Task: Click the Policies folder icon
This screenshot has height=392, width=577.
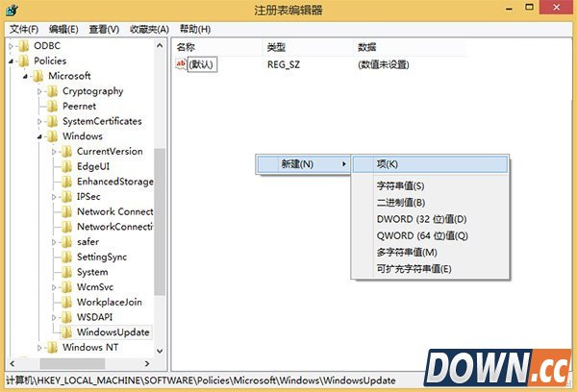Action: 24,61
